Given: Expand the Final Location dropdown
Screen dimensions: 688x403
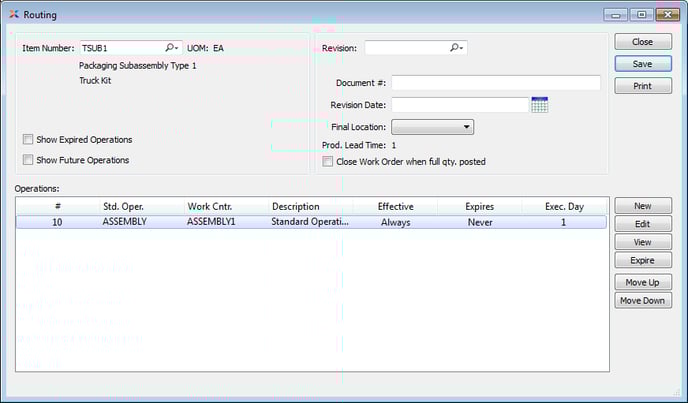Looking at the screenshot, I should [432, 127].
